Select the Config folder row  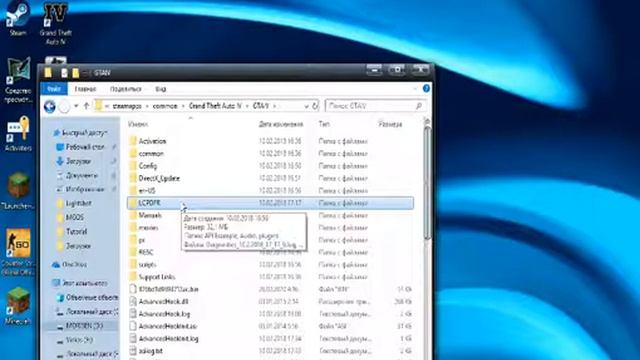point(270,166)
